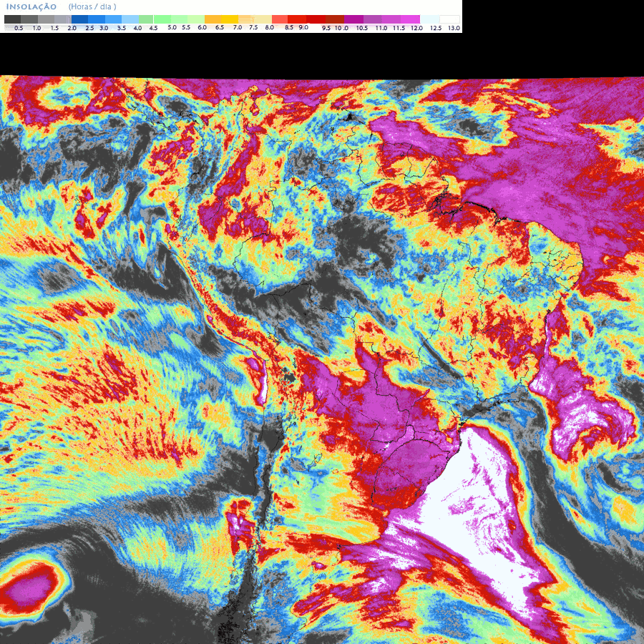644x644 pixels.
Task: Select the bright red legend swatch above 9.0
Action: click(297, 19)
